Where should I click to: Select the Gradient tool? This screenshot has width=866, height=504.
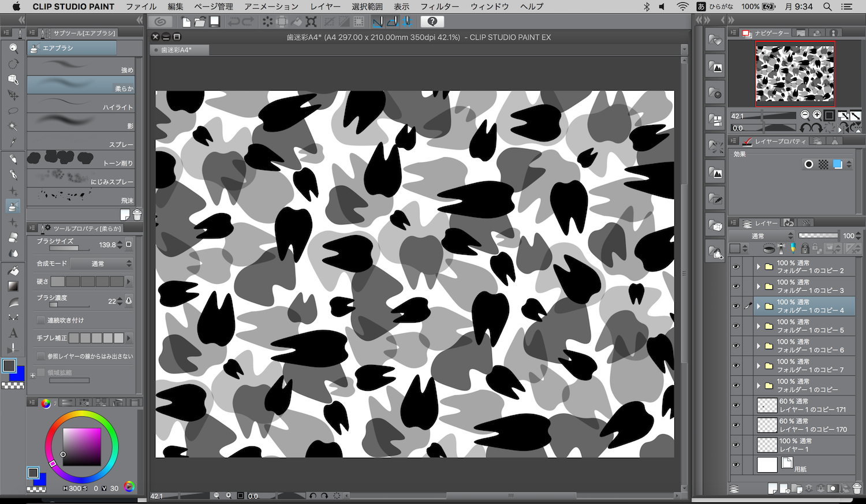(x=13, y=286)
